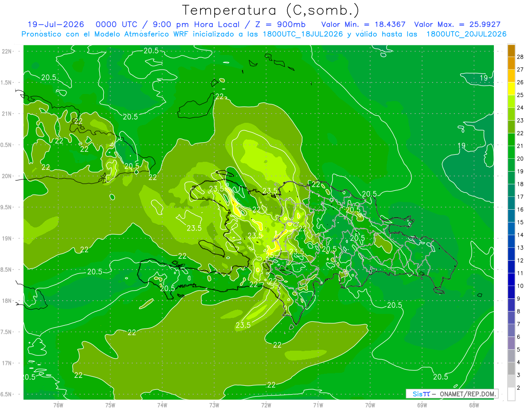The width and height of the screenshot is (532, 411).
Task: Select '1800UTC_18JUL2026' initialization time
Action: [303, 34]
